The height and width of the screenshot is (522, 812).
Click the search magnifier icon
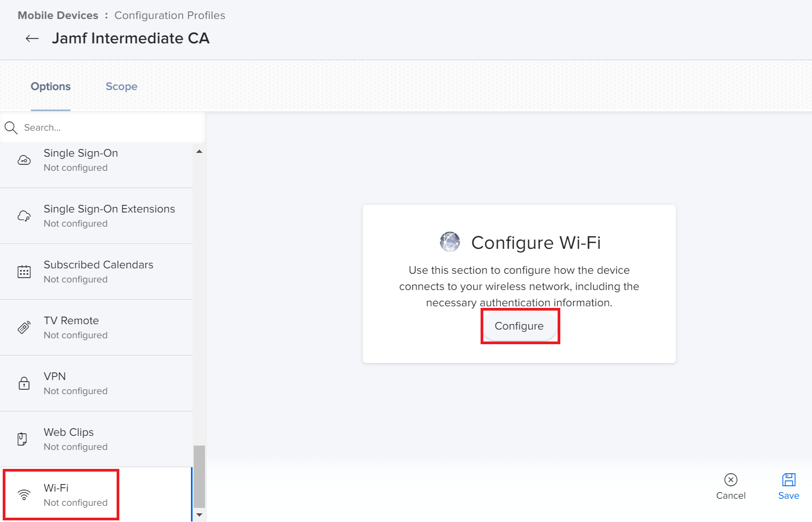[11, 127]
